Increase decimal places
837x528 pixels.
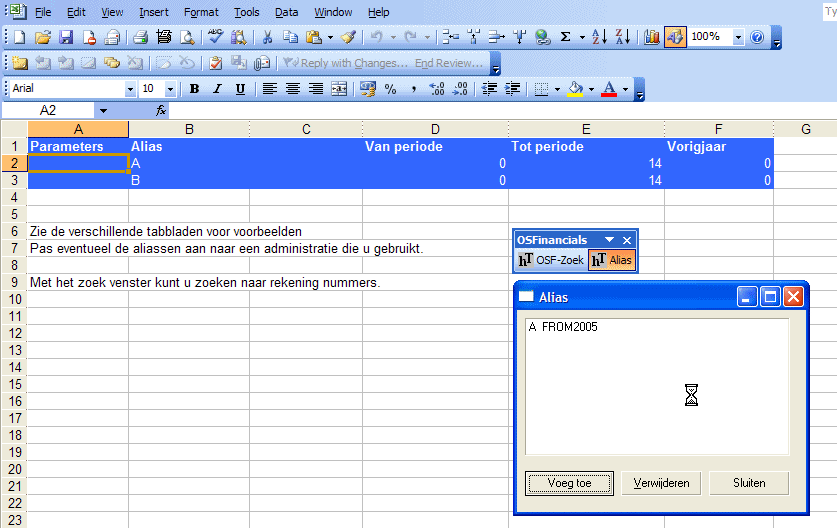(x=437, y=89)
